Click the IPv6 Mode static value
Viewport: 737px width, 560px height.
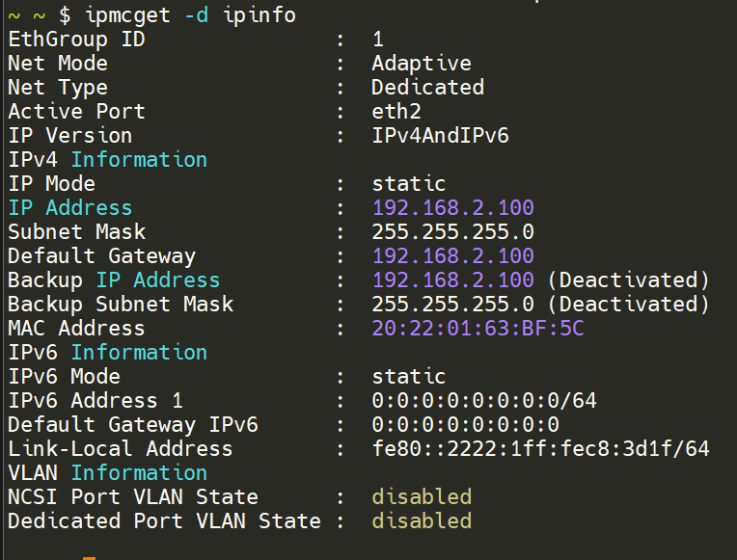[x=409, y=377]
